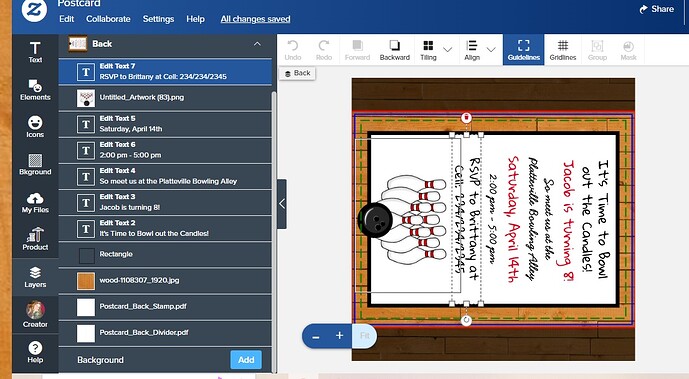Click the Undo toolbar button
The height and width of the screenshot is (379, 689).
[x=293, y=50]
